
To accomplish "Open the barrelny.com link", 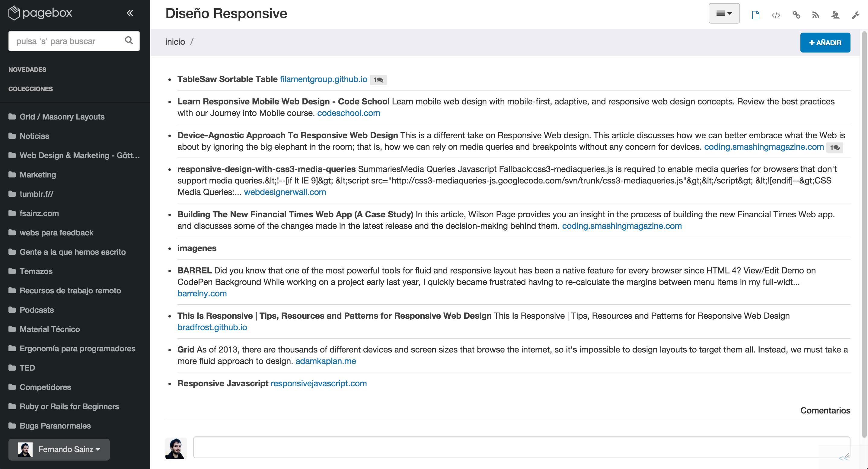I will click(202, 293).
